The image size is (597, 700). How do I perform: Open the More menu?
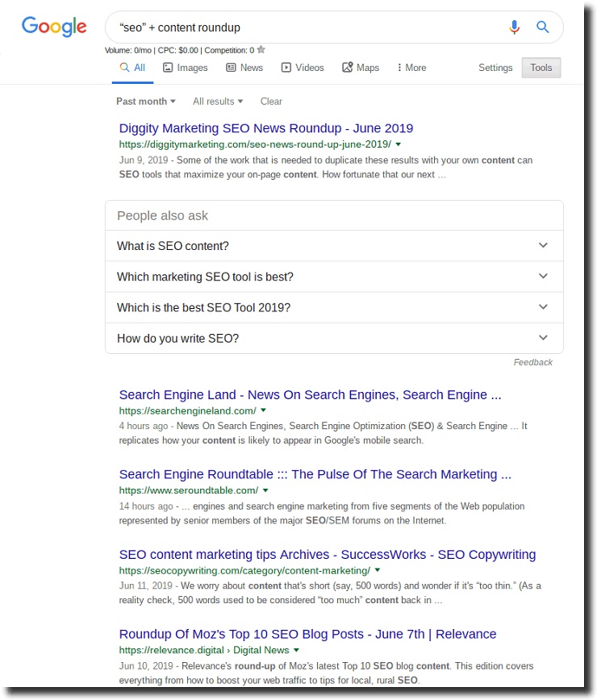pos(411,68)
